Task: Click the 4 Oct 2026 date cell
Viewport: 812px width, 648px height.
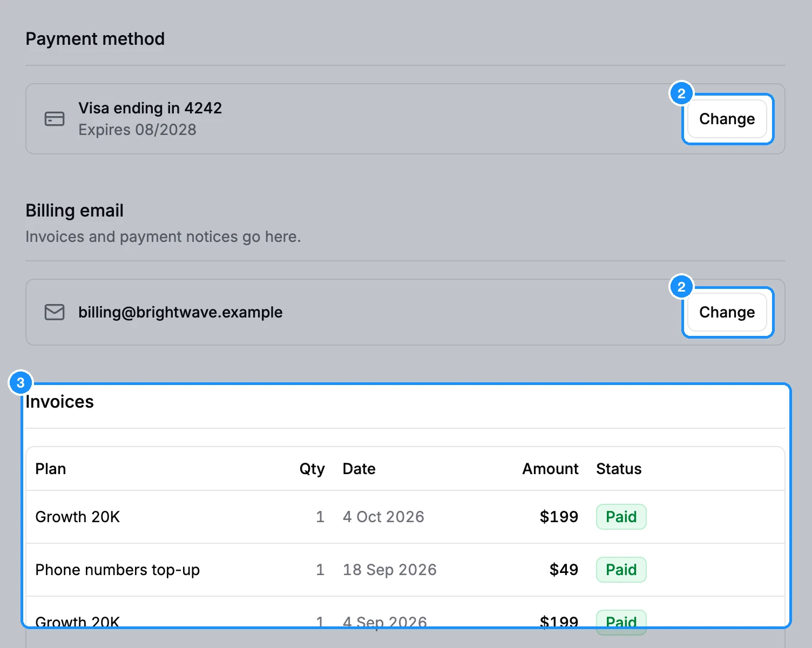Action: (x=383, y=517)
